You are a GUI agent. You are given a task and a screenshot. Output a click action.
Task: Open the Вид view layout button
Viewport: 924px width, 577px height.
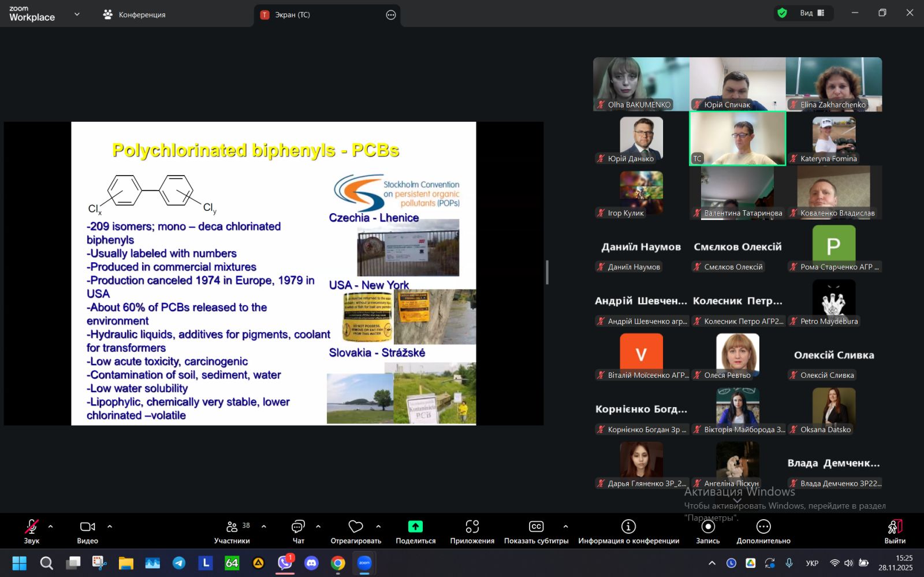pos(811,13)
